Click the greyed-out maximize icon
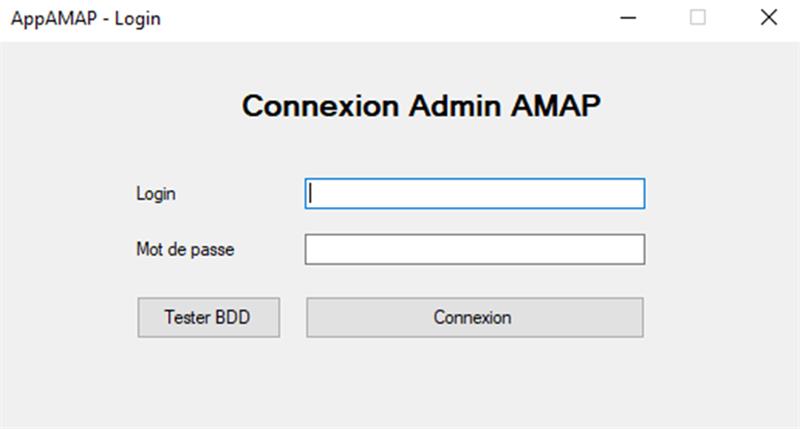The width and height of the screenshot is (800, 429). (698, 18)
